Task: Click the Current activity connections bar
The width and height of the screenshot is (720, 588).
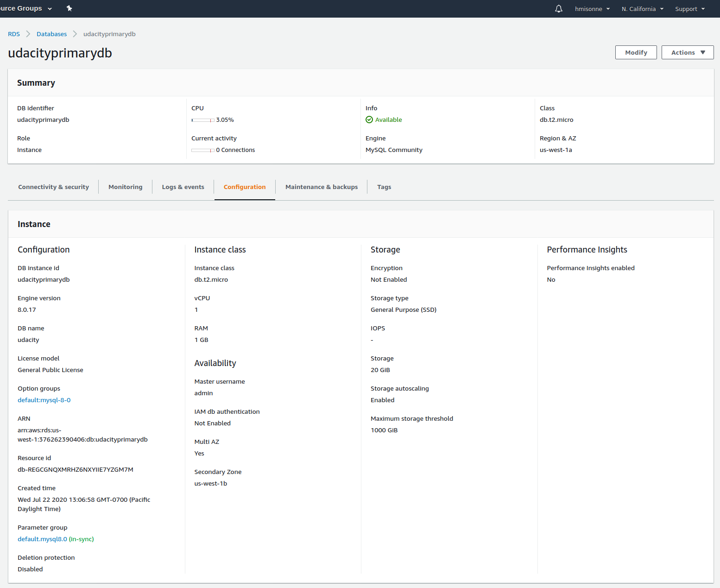Action: pyautogui.click(x=203, y=150)
